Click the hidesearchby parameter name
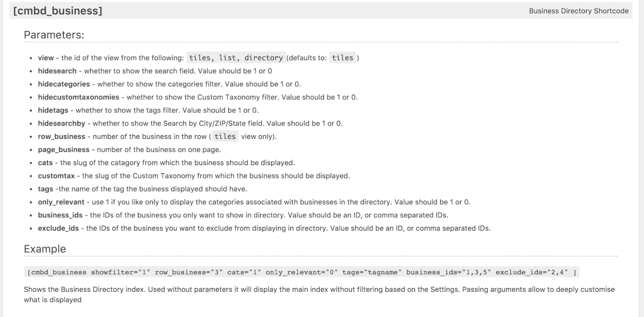This screenshot has height=317, width=644. coord(62,123)
